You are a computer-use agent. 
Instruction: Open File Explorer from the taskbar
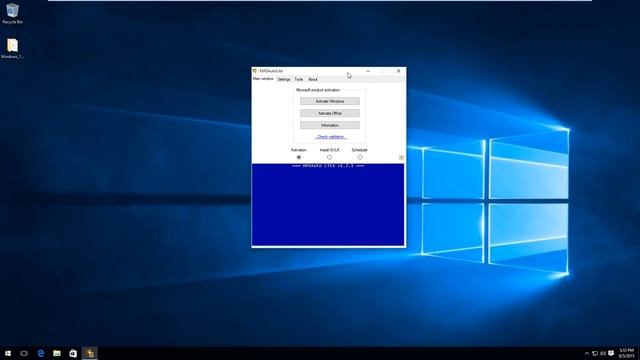point(57,353)
